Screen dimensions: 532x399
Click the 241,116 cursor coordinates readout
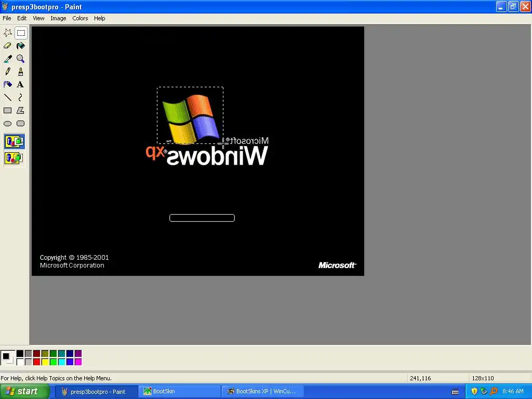(x=420, y=378)
